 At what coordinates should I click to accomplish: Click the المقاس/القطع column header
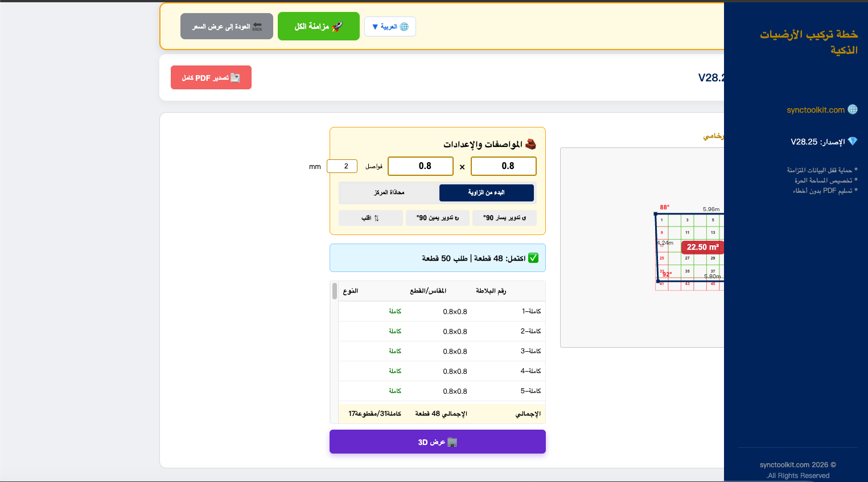pyautogui.click(x=428, y=291)
